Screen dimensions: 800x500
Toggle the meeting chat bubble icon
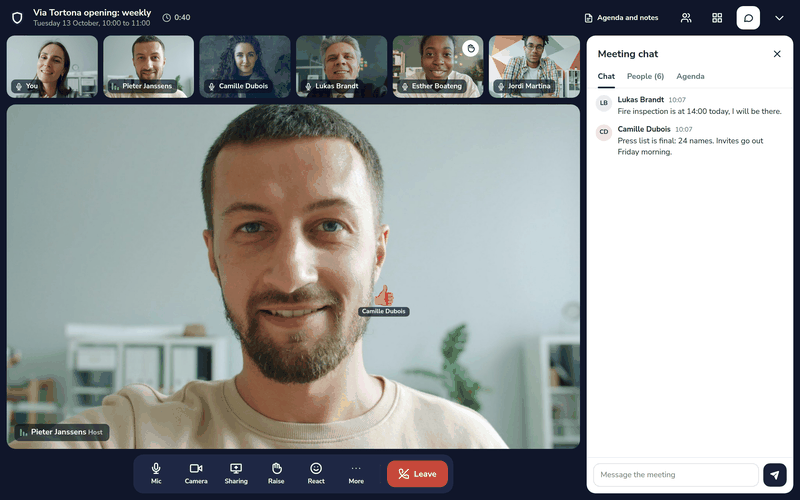coord(748,18)
